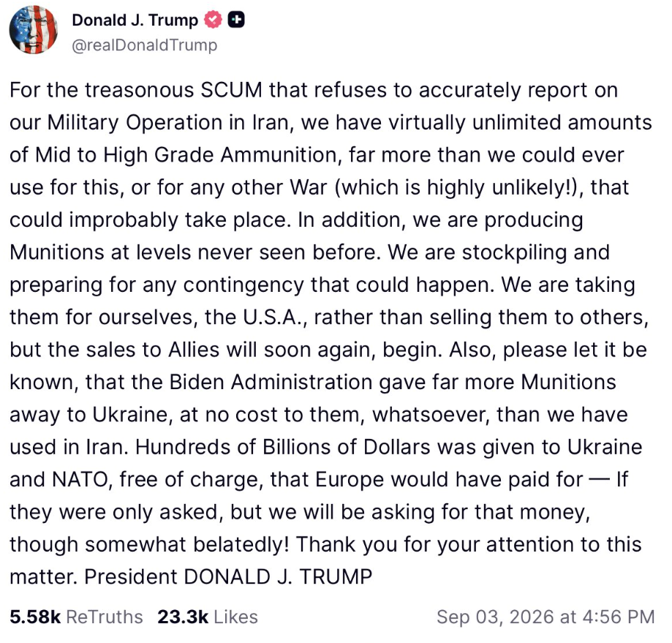The height and width of the screenshot is (643, 672).
Task: Click the signature 'President DONALD J. TRUMP'
Action: click(228, 577)
